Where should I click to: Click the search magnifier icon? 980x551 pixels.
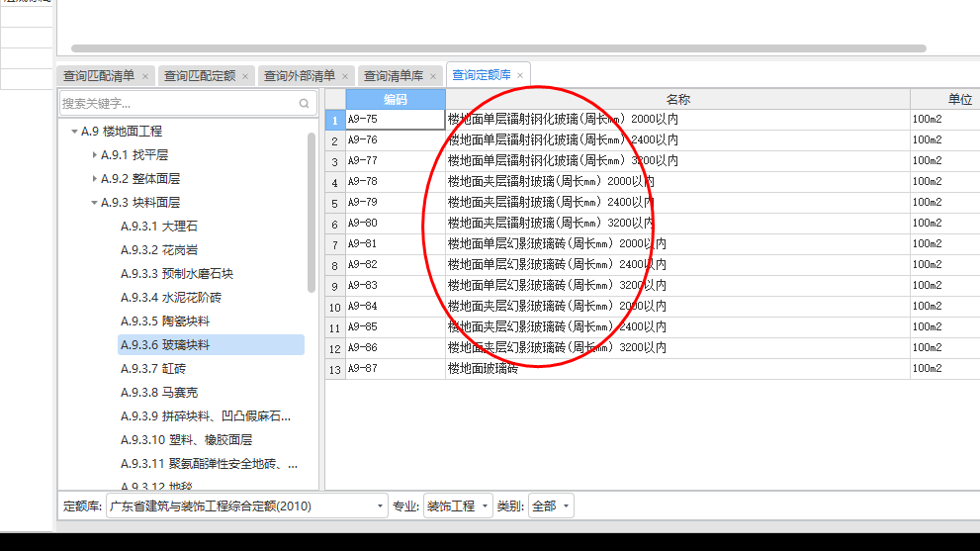coord(304,104)
